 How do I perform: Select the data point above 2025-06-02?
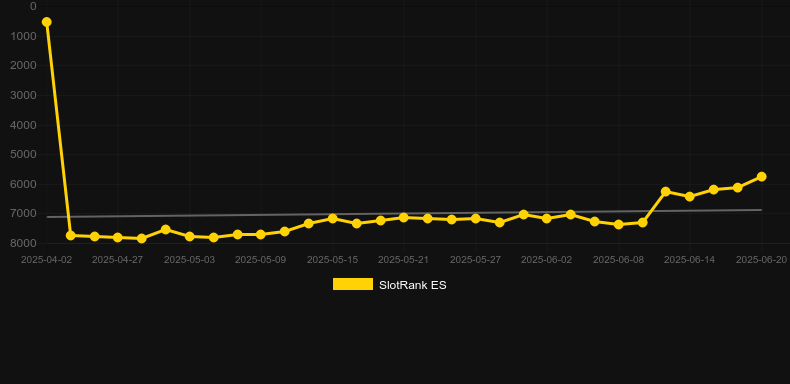coord(547,219)
